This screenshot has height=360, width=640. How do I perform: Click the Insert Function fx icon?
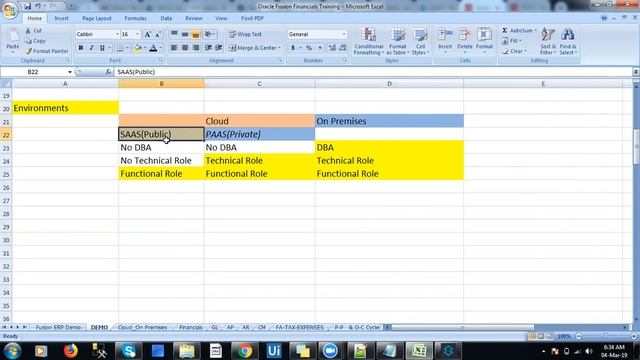point(108,72)
